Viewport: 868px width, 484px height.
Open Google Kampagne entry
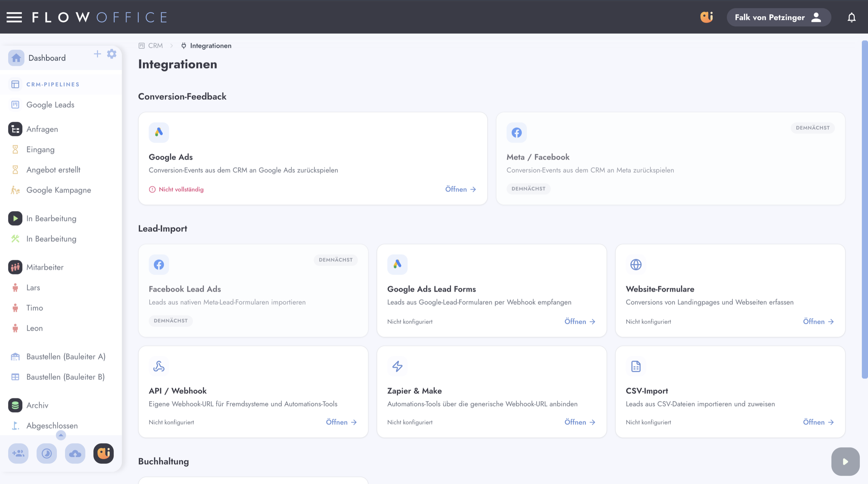coord(59,190)
